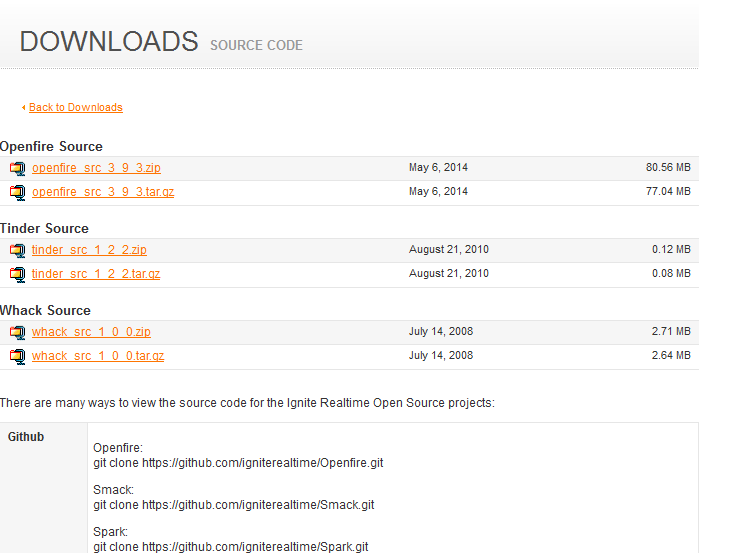734x553 pixels.
Task: Click the download icon beside whack_src_1_0_0.tar.gz
Action: 18,356
